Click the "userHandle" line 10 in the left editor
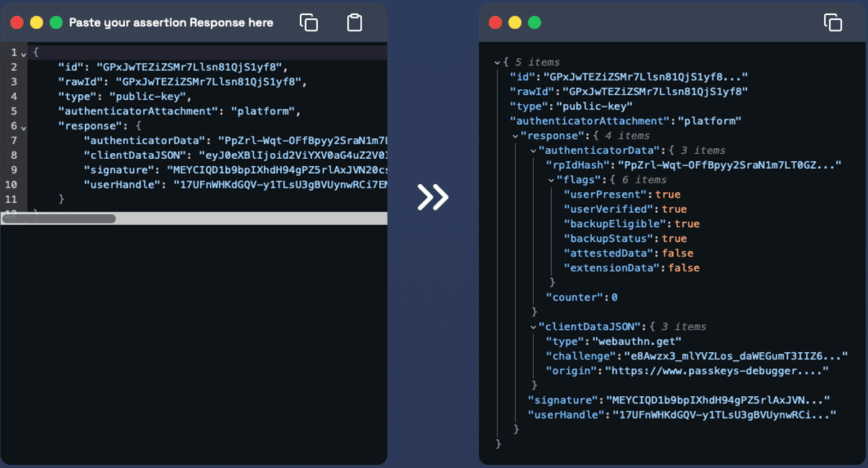 (x=235, y=185)
